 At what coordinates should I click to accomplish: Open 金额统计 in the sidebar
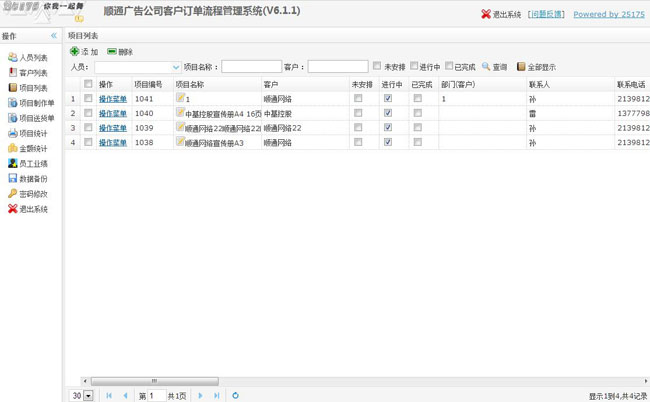click(28, 148)
